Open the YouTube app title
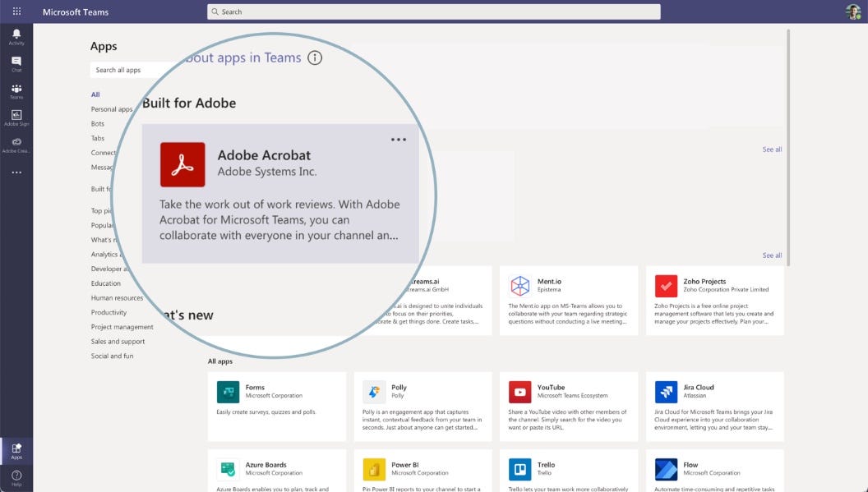 coord(551,388)
